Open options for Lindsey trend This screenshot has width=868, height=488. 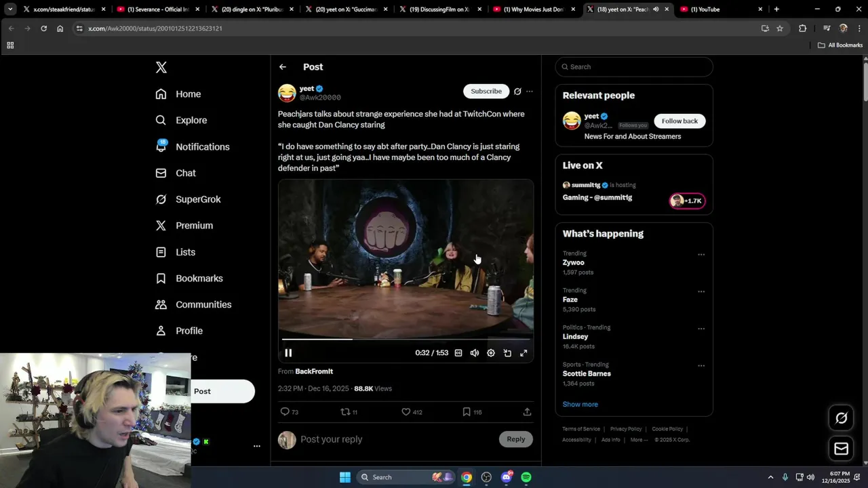(701, 329)
